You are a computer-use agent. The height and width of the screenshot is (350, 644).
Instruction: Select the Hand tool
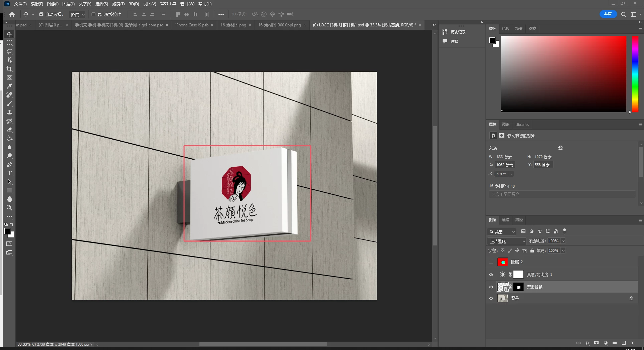tap(9, 199)
